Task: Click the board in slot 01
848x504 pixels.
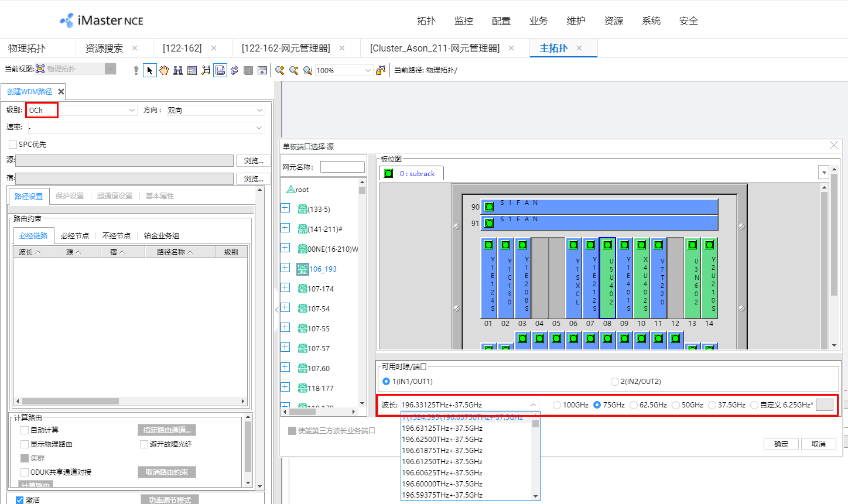Action: [488, 277]
